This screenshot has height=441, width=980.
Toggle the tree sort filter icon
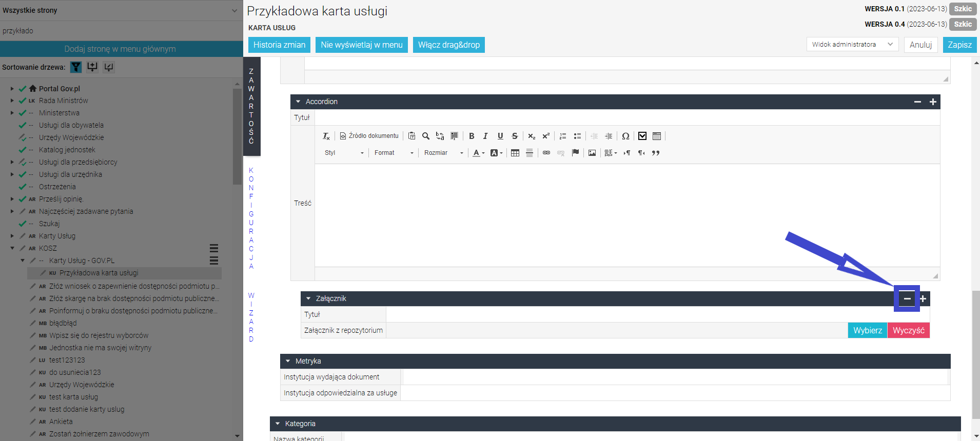pos(76,67)
